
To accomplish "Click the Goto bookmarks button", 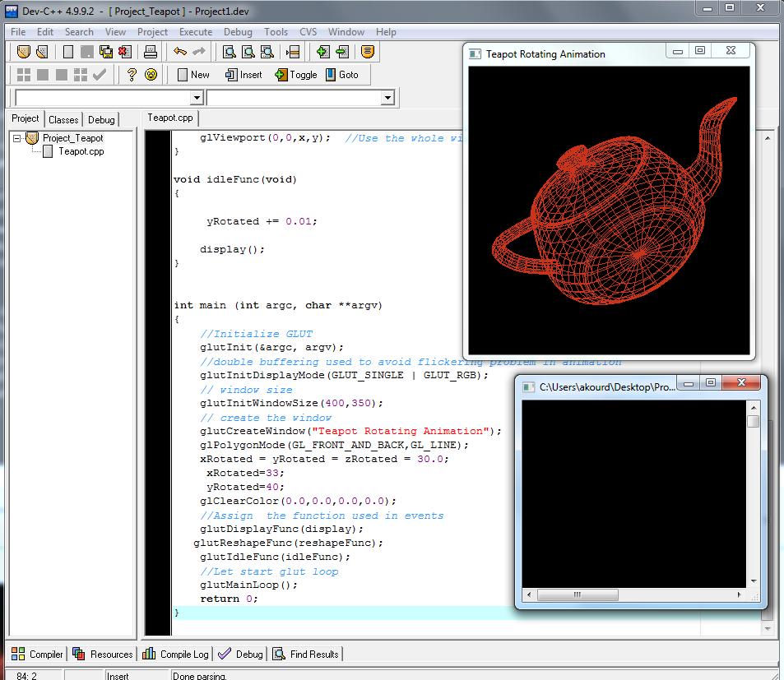I will pyautogui.click(x=342, y=75).
